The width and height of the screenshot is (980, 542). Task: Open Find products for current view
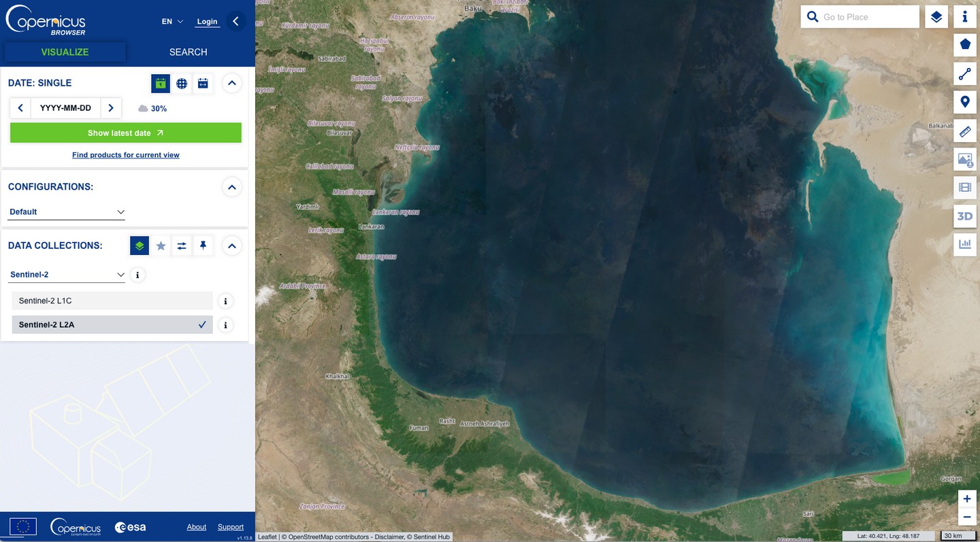point(126,155)
